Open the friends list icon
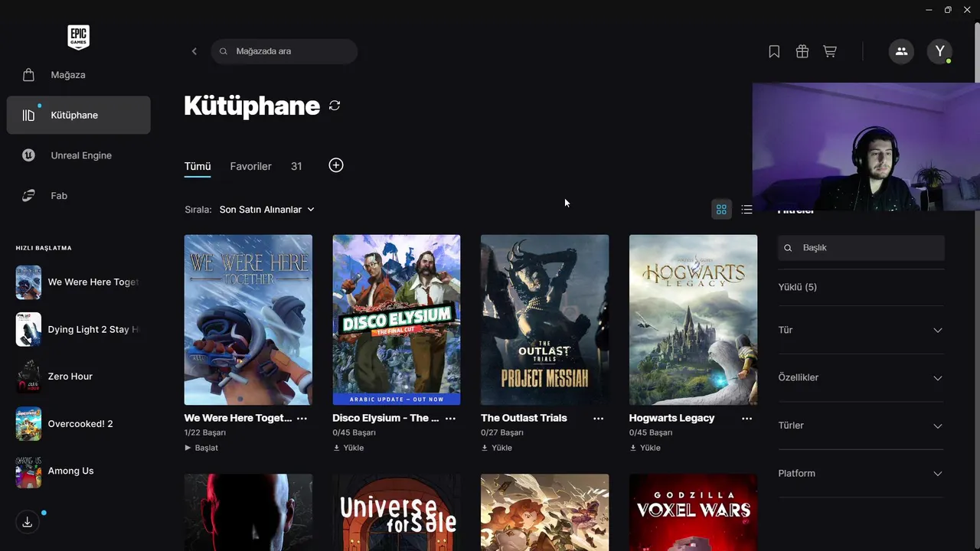The image size is (980, 551). coord(901,51)
